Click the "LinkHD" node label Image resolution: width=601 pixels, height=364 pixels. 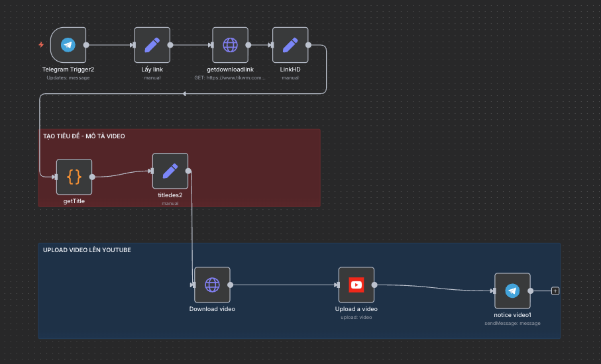pos(290,69)
